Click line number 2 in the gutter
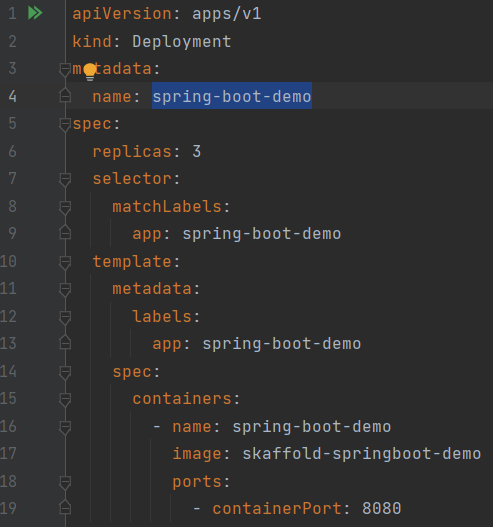The width and height of the screenshot is (493, 527). tap(12, 42)
